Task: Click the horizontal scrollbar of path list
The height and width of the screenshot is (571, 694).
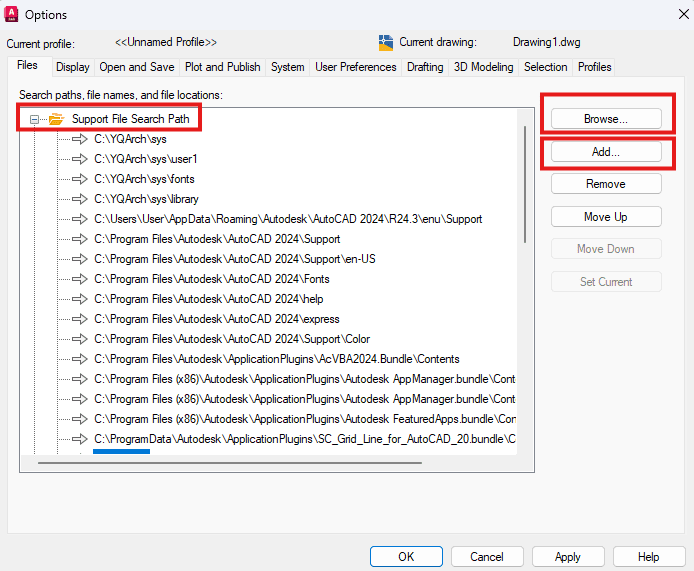Action: coord(230,463)
